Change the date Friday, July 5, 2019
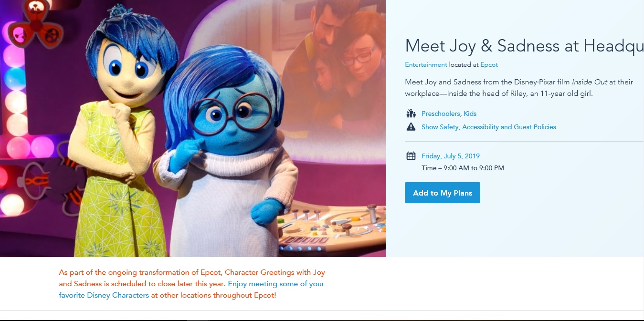 pyautogui.click(x=451, y=156)
